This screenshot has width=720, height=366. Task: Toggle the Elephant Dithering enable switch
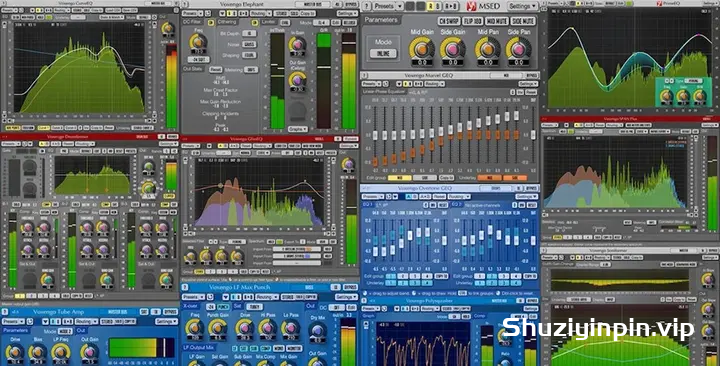(254, 22)
